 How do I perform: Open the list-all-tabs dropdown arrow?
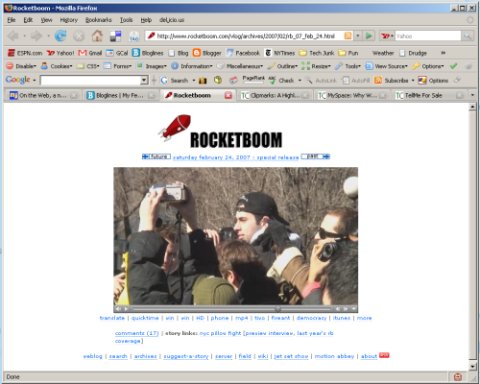[x=472, y=95]
